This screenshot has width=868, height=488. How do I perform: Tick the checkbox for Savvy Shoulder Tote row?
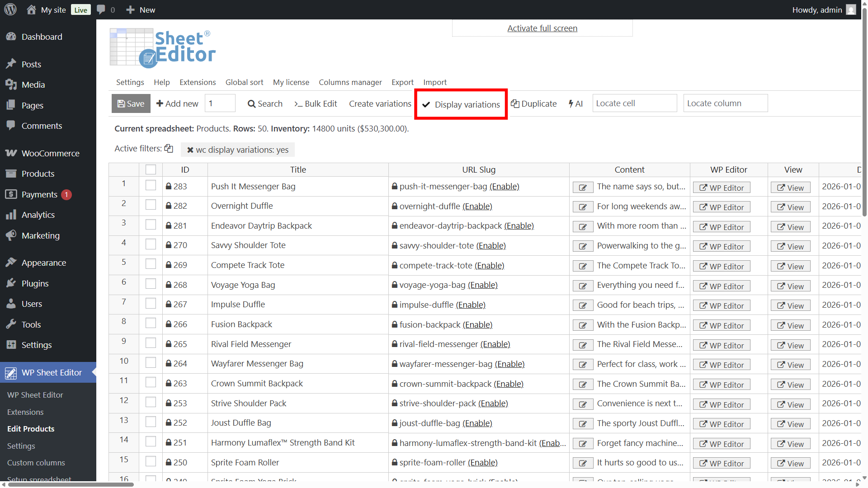coord(151,244)
